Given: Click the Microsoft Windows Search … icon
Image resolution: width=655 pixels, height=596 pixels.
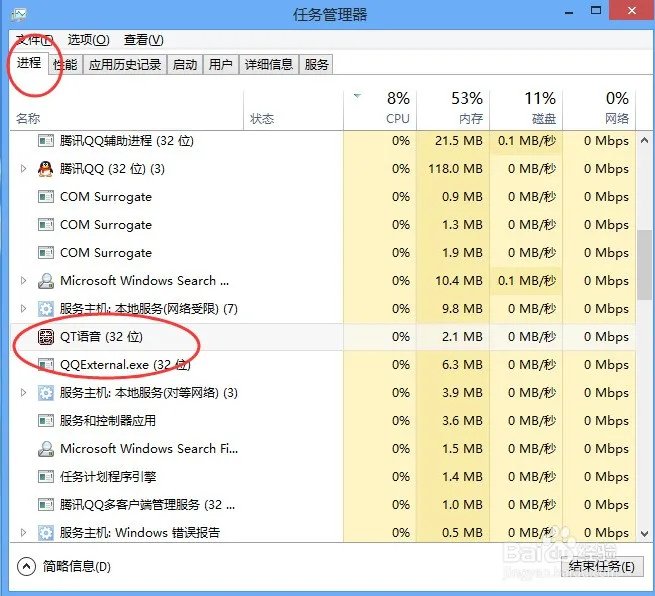Looking at the screenshot, I should coord(46,281).
